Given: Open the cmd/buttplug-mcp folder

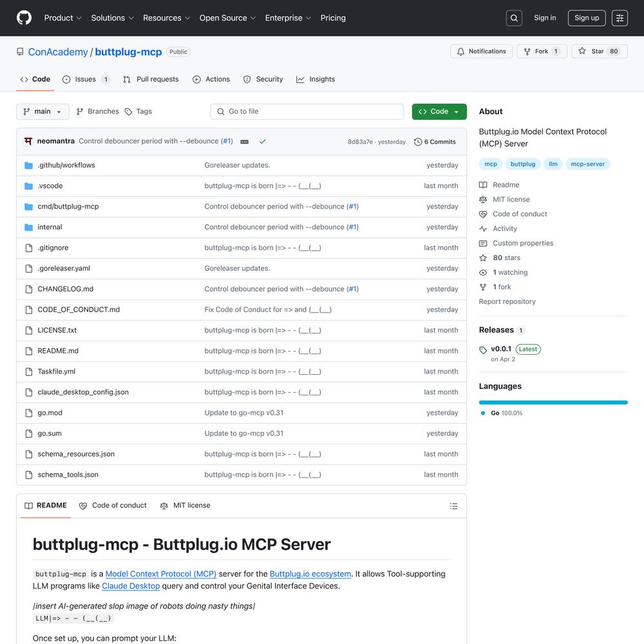Looking at the screenshot, I should pyautogui.click(x=68, y=207).
